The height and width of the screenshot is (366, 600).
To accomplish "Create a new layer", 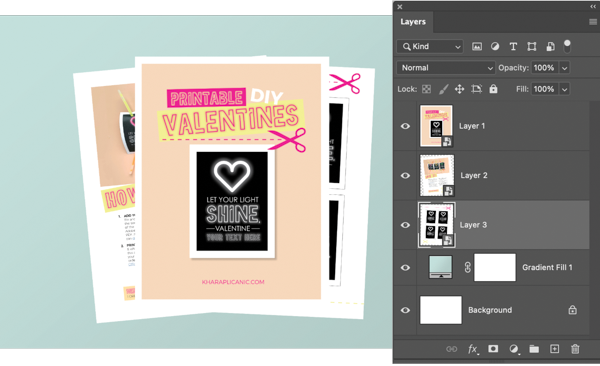I will pyautogui.click(x=554, y=349).
